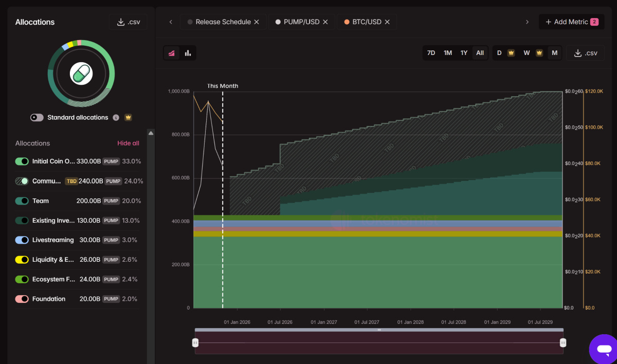Switch to bar chart view
Viewport: 617px width, 364px height.
188,53
